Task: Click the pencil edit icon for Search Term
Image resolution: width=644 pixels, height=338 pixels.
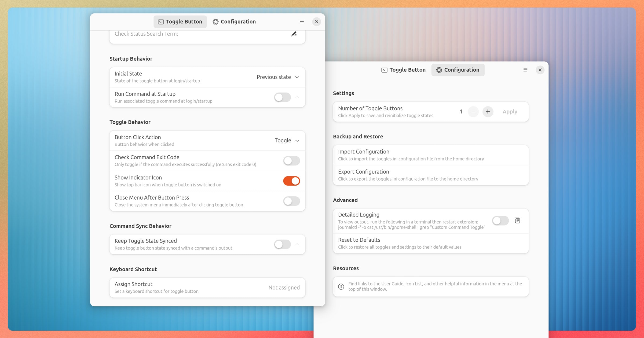Action: click(x=294, y=34)
